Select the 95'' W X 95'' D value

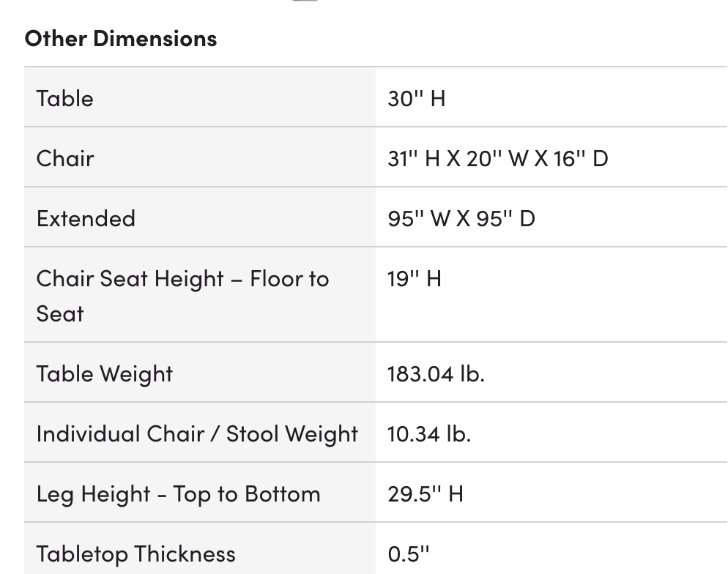click(x=461, y=218)
